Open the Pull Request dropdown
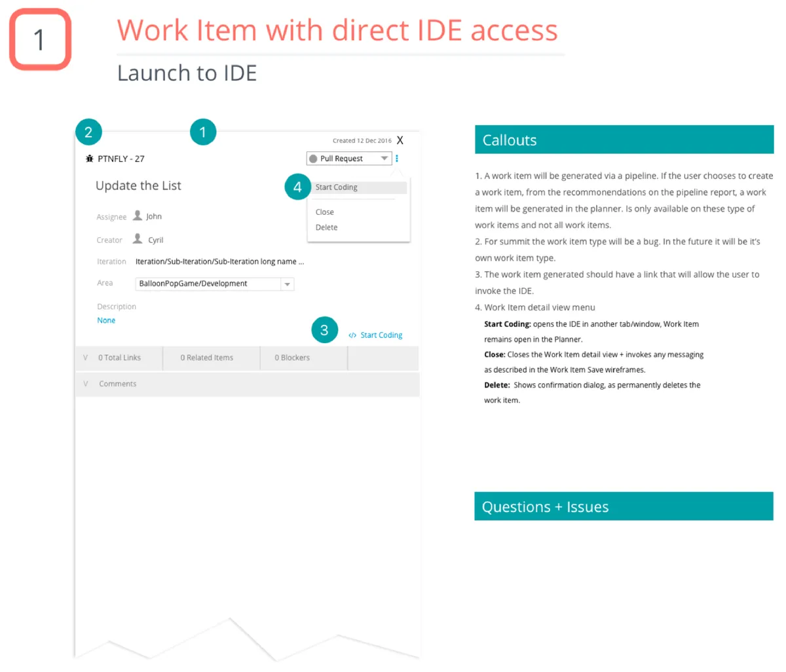Viewport: 786px width, 672px height. [x=384, y=158]
